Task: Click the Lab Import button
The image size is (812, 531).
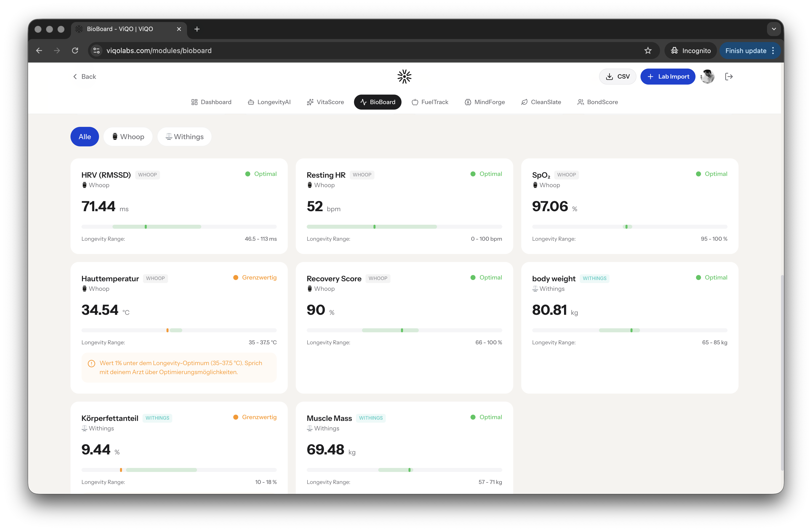Action: pos(668,77)
